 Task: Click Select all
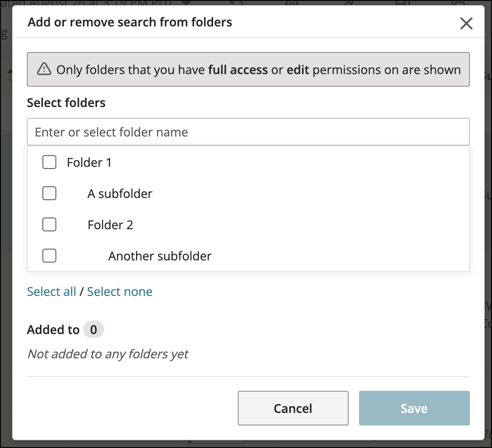pos(52,292)
